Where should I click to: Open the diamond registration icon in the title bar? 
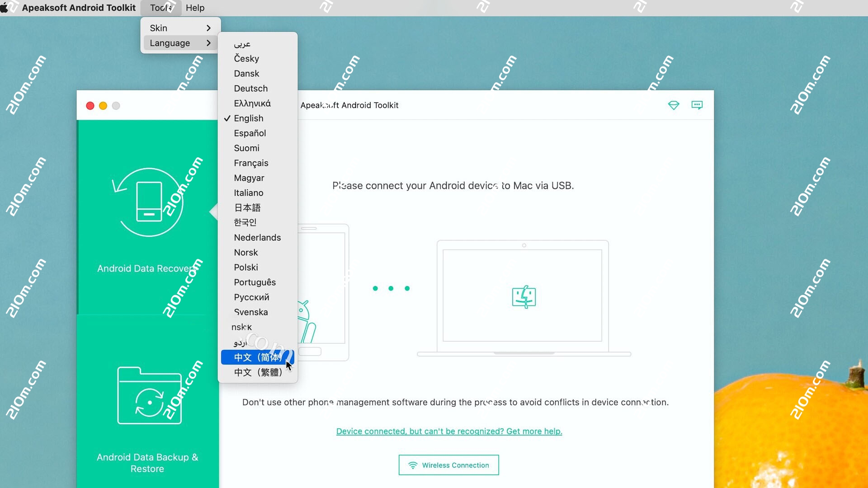pyautogui.click(x=674, y=105)
